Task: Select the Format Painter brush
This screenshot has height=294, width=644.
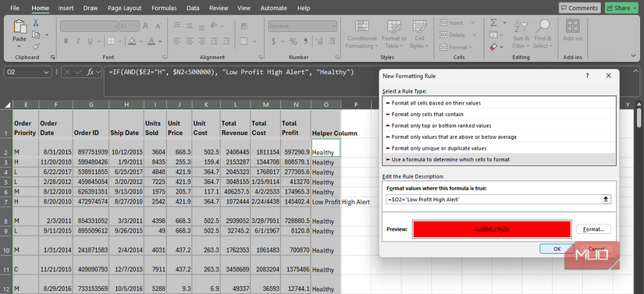Action: tap(36, 46)
